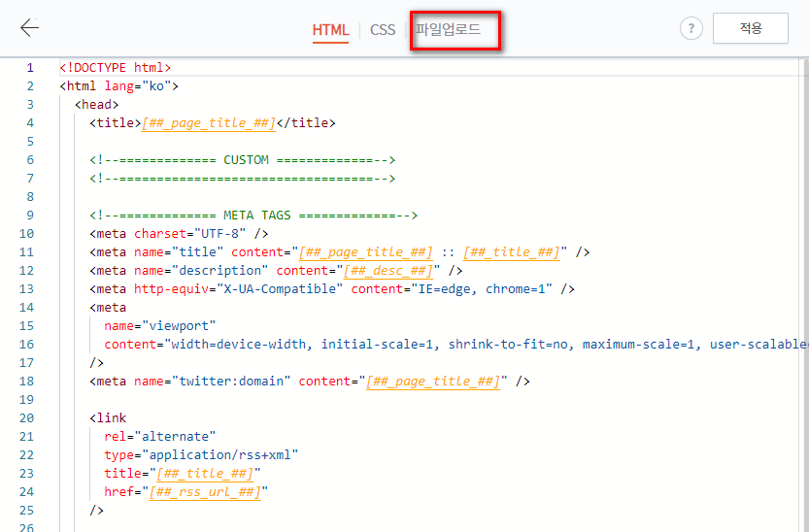Switch to the CSS tab
Viewport: 809px width, 532px height.
[x=383, y=29]
